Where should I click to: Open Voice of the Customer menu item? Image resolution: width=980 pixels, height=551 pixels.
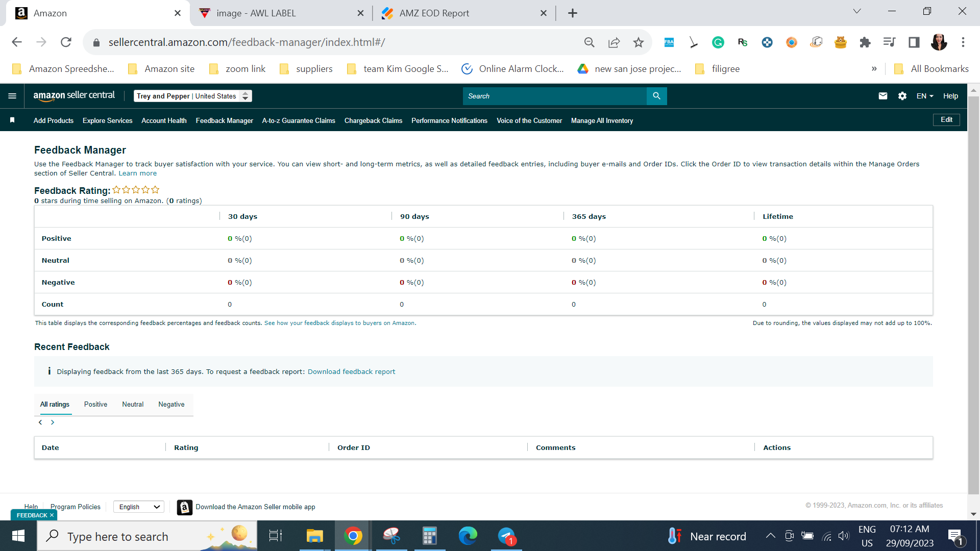529,120
